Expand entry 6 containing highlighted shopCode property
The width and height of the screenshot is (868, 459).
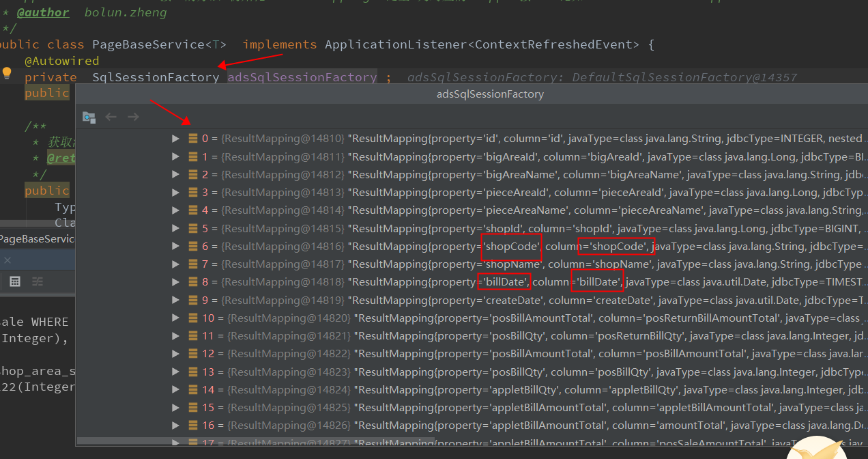pyautogui.click(x=175, y=246)
